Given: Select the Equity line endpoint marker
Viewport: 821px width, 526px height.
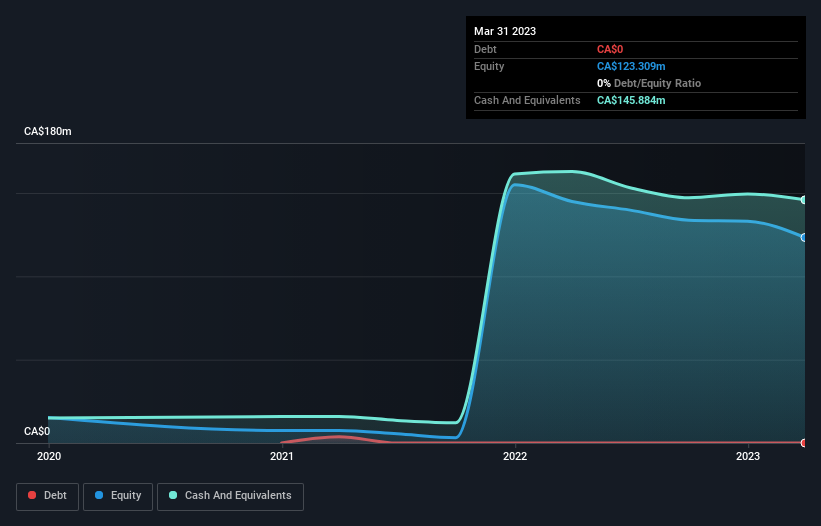Looking at the screenshot, I should [x=804, y=238].
